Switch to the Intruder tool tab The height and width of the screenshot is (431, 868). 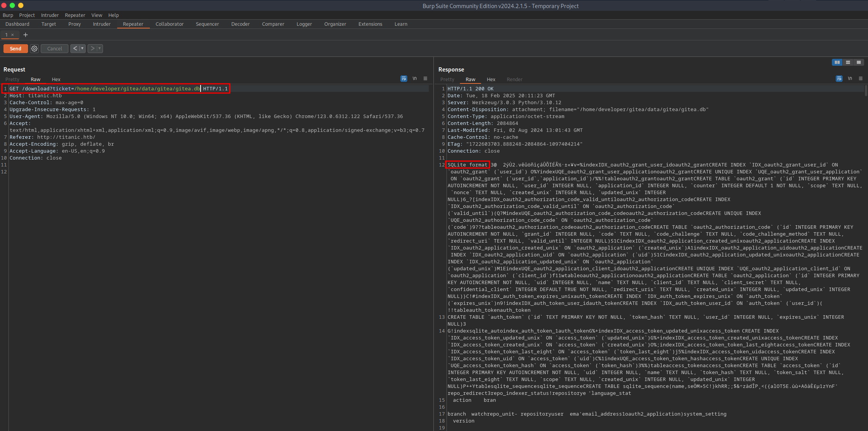click(x=102, y=24)
